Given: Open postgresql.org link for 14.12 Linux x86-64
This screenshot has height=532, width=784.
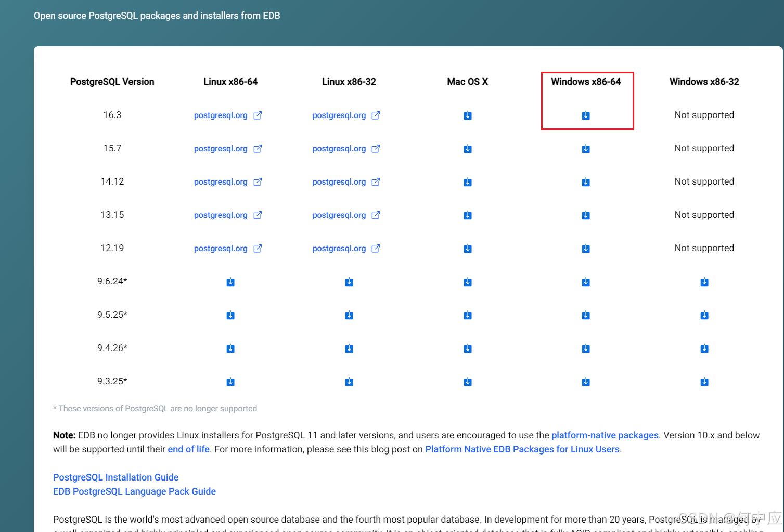Looking at the screenshot, I should pos(228,182).
